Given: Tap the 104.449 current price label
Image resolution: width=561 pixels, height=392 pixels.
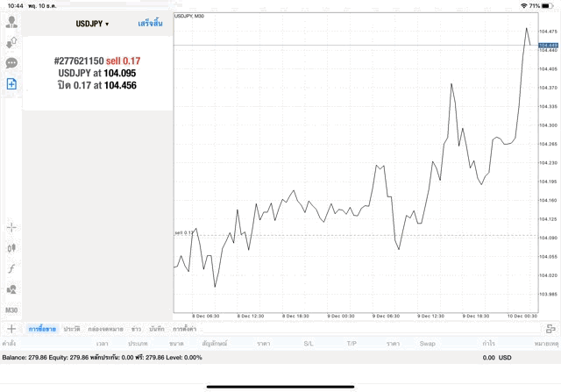Looking at the screenshot, I should click(549, 45).
